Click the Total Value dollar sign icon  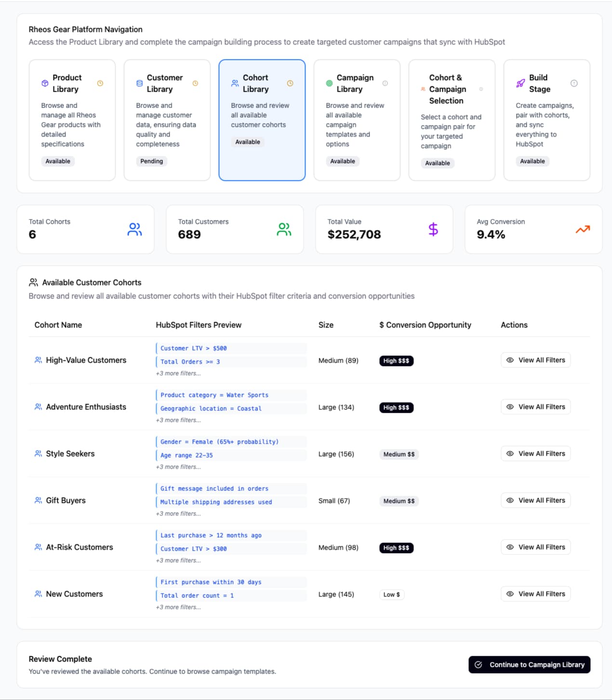click(x=433, y=229)
